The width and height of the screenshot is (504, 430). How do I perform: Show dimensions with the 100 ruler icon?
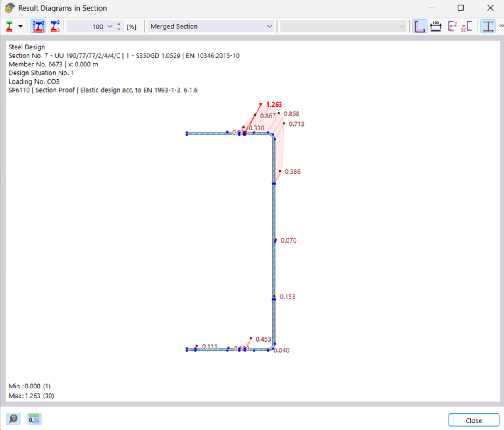(435, 27)
